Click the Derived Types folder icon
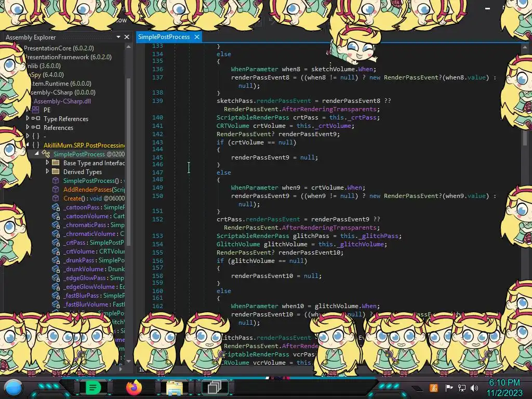This screenshot has width=532, height=399. point(56,171)
